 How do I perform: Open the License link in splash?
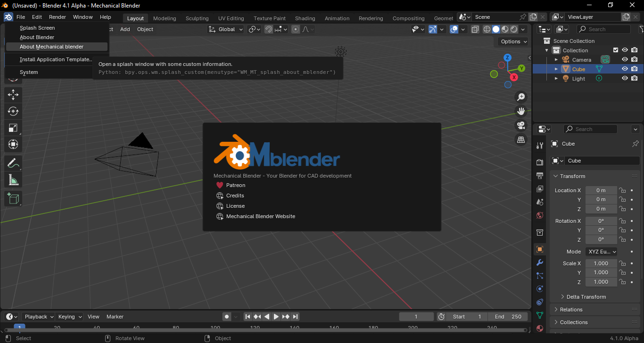pyautogui.click(x=231, y=206)
